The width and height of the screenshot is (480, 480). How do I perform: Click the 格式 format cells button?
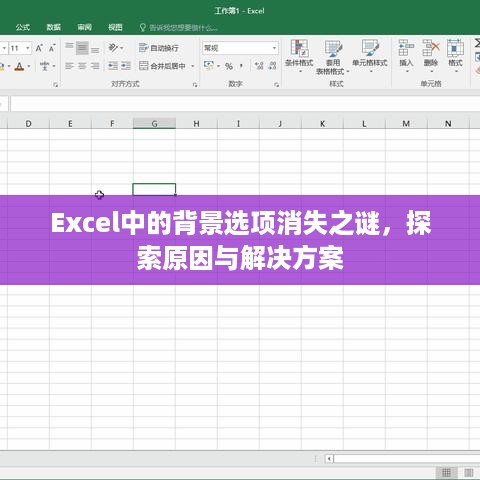[455, 55]
